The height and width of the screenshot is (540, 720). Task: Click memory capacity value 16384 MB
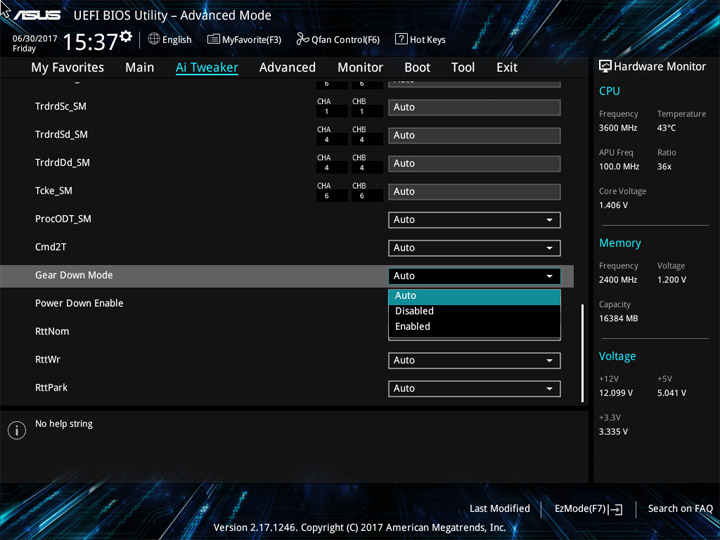(x=618, y=319)
